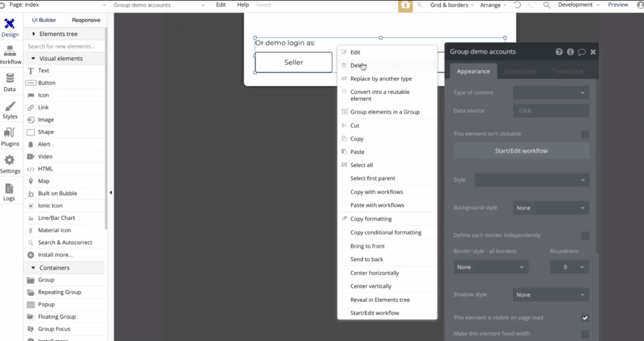
Task: Open the Logs tab in sidebar
Action: tap(9, 192)
